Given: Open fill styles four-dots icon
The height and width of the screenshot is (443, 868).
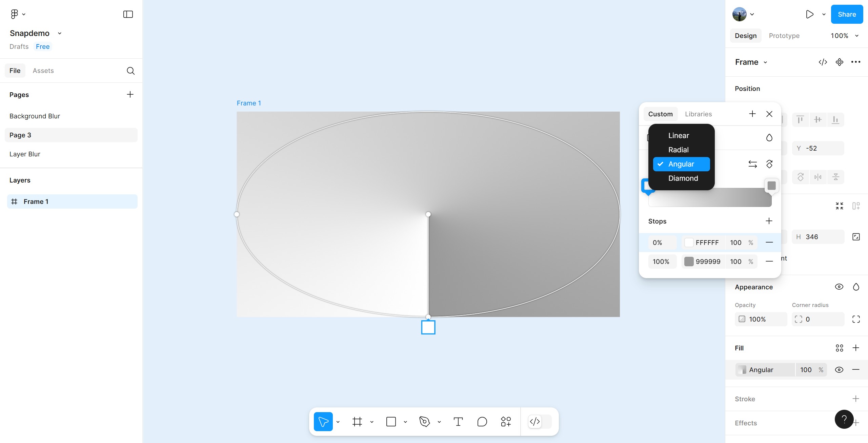Looking at the screenshot, I should 839,348.
